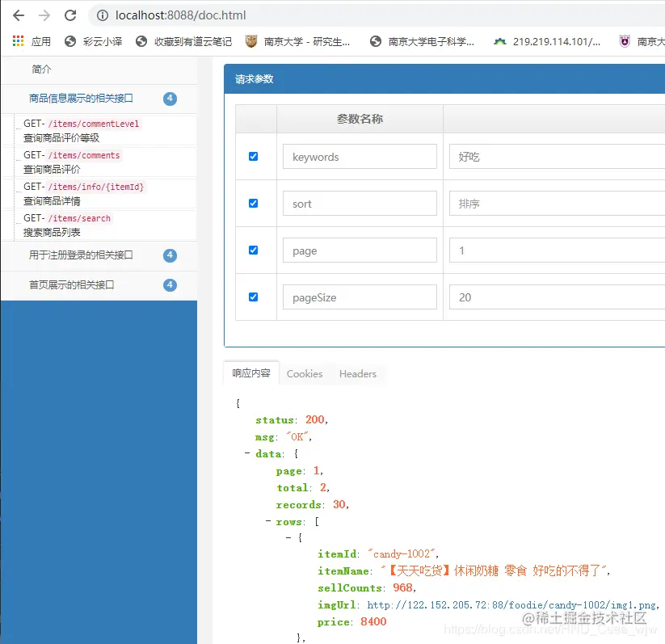Click the pageSize value field containing 20
Viewport: 665px width, 644px height.
tap(557, 297)
